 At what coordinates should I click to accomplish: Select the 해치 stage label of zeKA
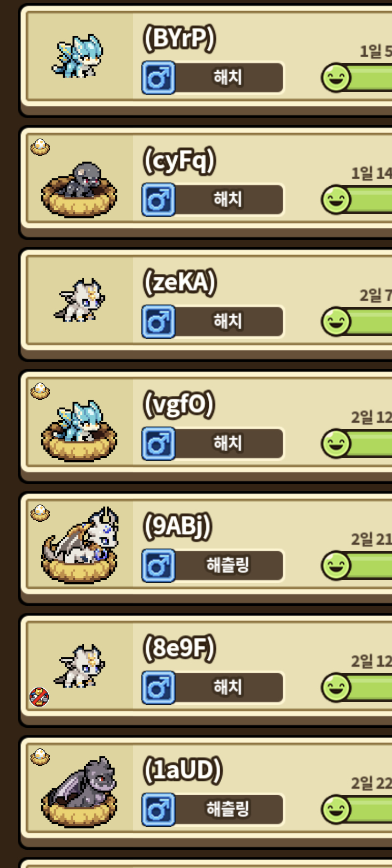228,321
